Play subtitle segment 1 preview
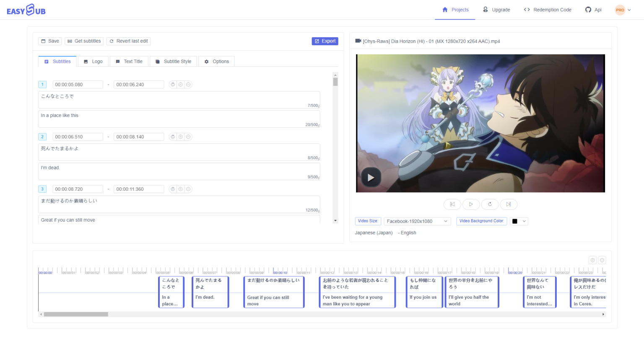This screenshot has height=354, width=644. click(x=173, y=84)
